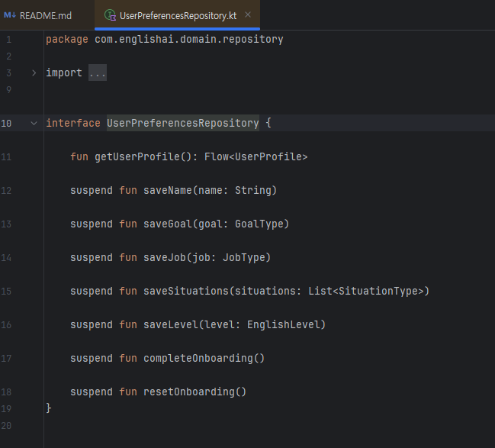This screenshot has height=448, width=495.
Task: Click the folded import ellipsis placeholder
Action: (98, 73)
